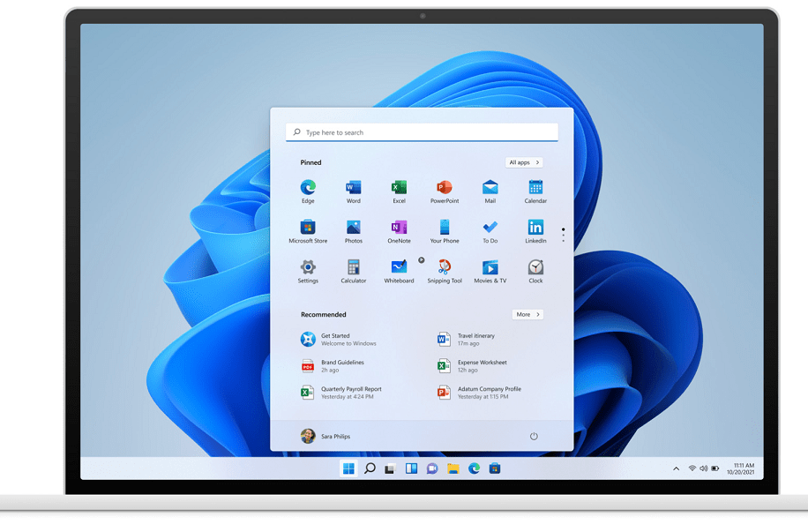Show hidden icons in system tray

coord(677,468)
